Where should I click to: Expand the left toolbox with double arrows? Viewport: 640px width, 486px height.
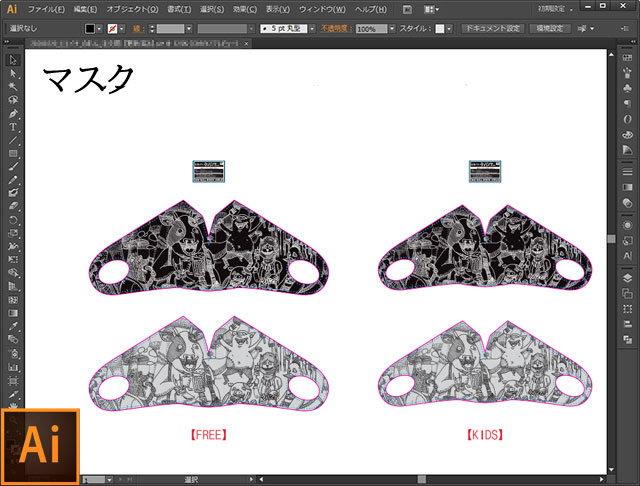pyautogui.click(x=7, y=42)
